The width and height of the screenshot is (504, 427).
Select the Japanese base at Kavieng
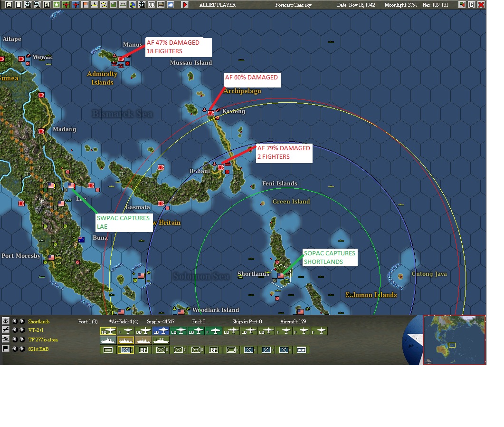211,113
